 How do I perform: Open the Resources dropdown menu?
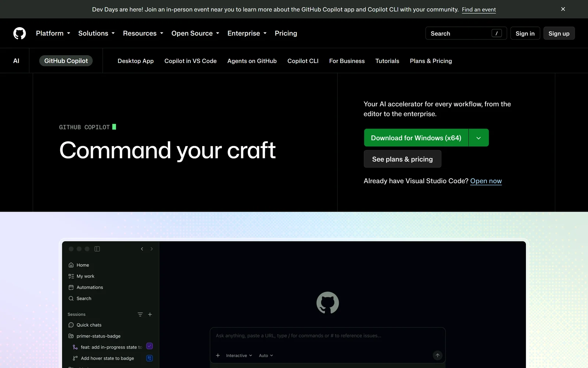143,33
